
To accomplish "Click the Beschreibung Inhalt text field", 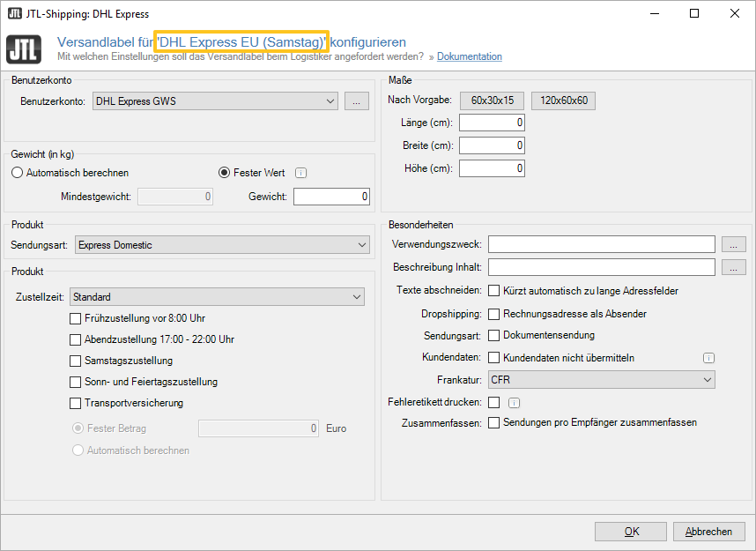I will [601, 267].
